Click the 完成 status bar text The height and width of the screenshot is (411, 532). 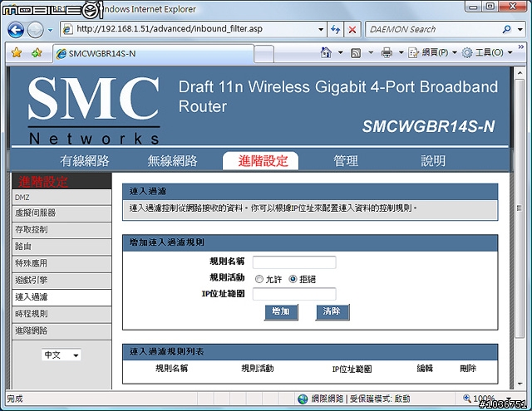[15, 399]
